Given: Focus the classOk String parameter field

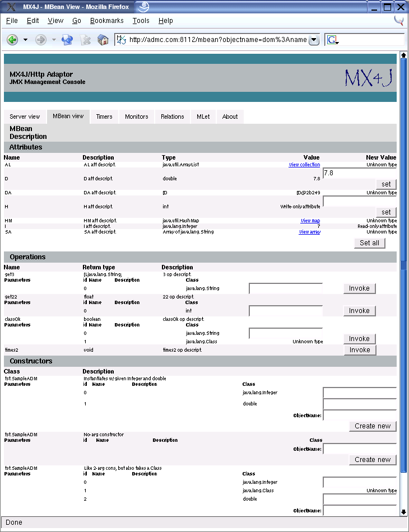Looking at the screenshot, I should point(286,333).
